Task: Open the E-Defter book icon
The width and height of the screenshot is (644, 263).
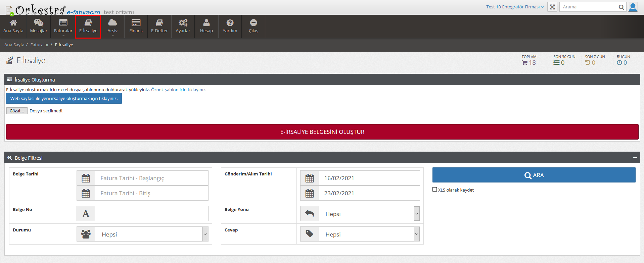Action: pos(159,23)
